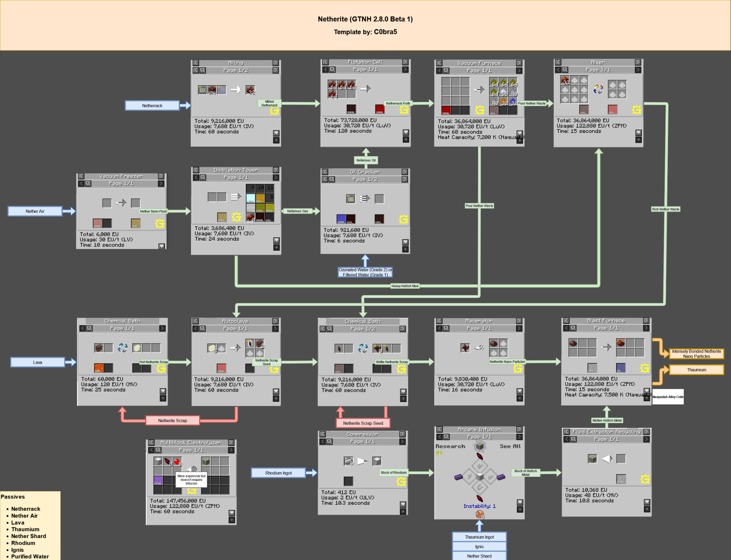This screenshot has width=731, height=560.
Task: Toggle the heart favorite in Flotation Cell
Action: click(406, 132)
